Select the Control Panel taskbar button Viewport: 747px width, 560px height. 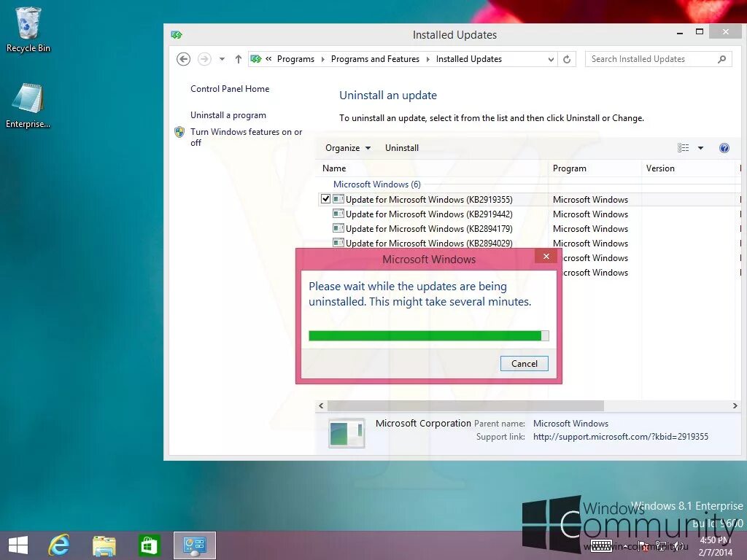tap(194, 545)
